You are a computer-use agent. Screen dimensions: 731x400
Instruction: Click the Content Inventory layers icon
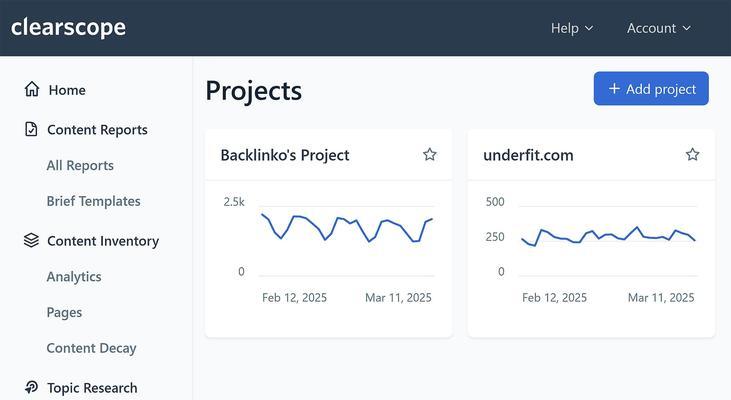31,241
